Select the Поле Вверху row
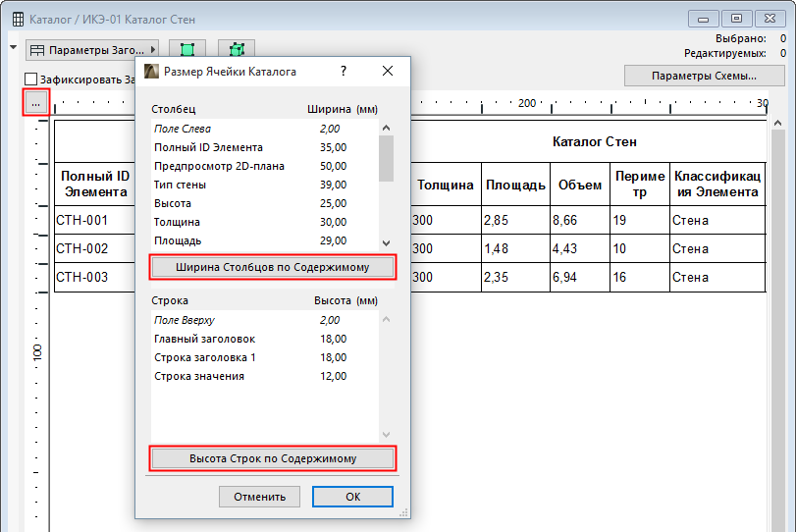This screenshot has width=796, height=532. click(264, 320)
